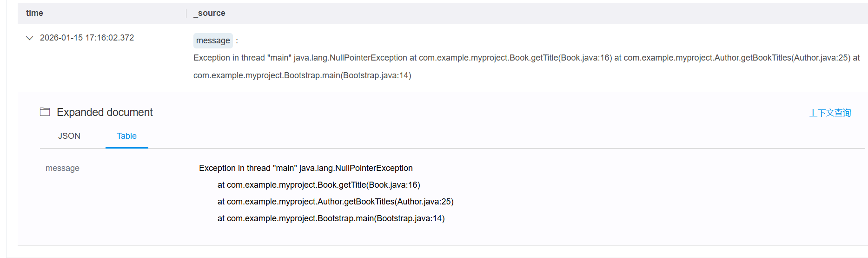Viewport: 868px width, 258px height.
Task: Click Book.java:16 text in the summary row
Action: [x=585, y=58]
